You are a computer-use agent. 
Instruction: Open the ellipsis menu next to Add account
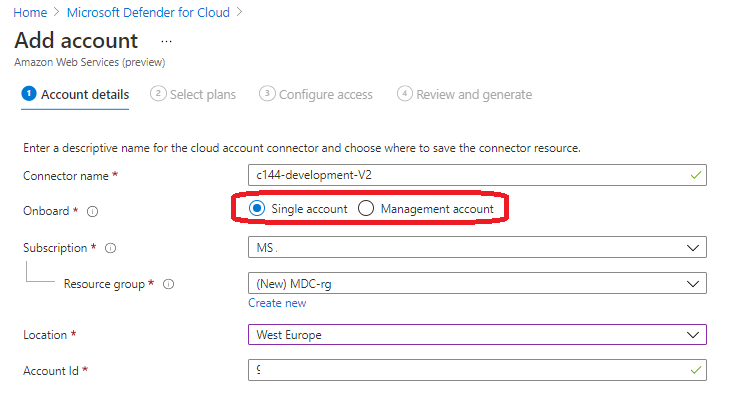tap(166, 41)
